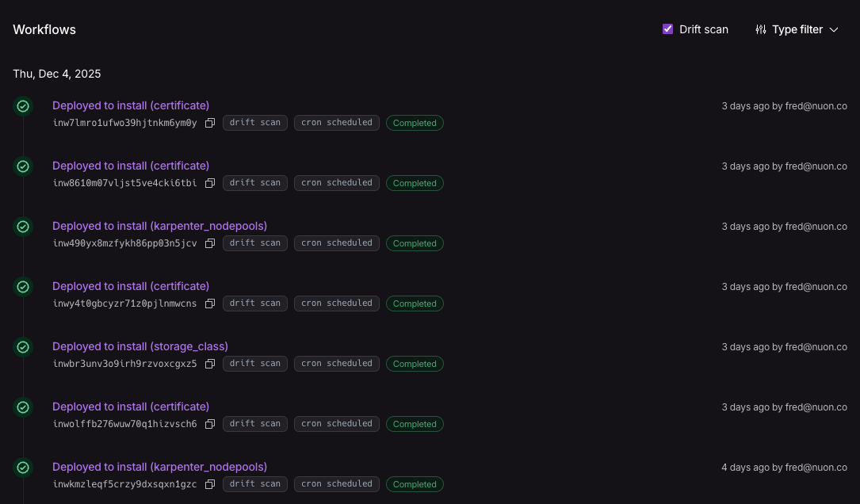The height and width of the screenshot is (504, 860).
Task: Copy the ID of the bottom karpenter_nodepools workflow
Action: pyautogui.click(x=209, y=484)
